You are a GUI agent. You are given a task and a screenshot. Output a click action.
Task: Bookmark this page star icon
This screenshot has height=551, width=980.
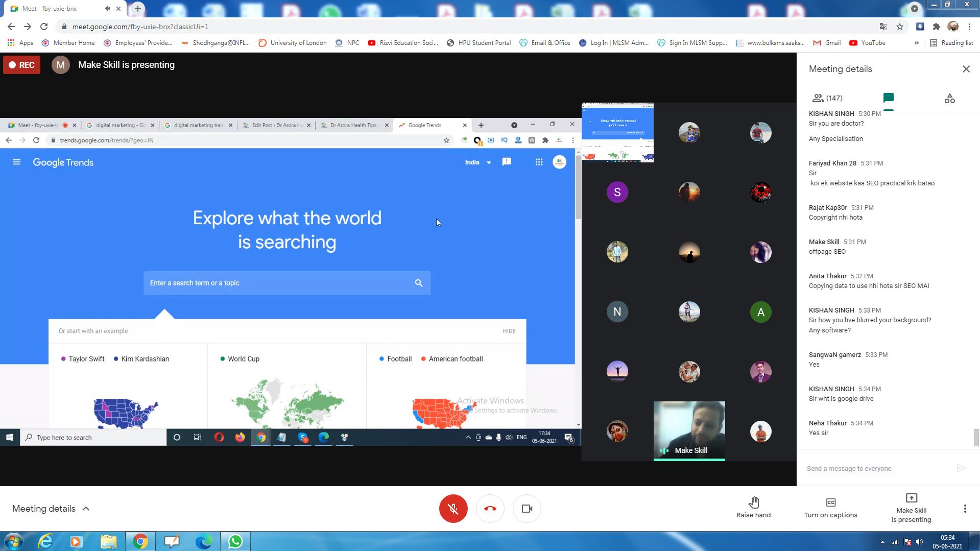pos(900,27)
